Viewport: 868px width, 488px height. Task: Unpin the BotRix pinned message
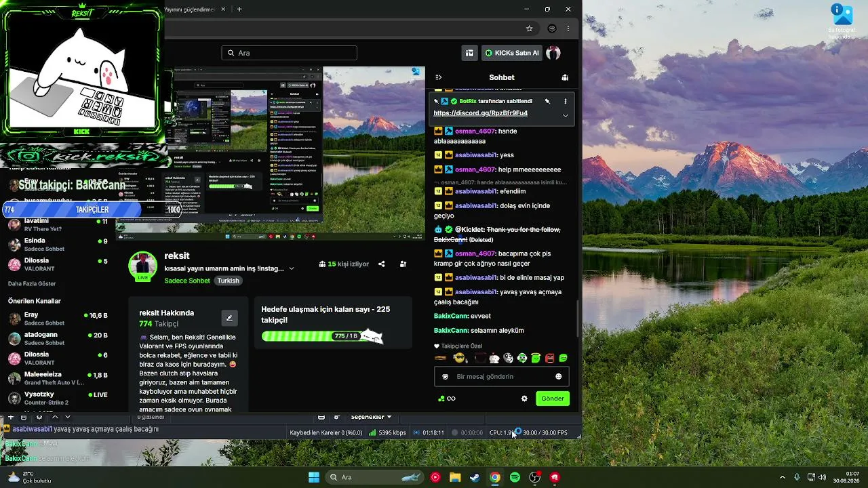point(547,101)
